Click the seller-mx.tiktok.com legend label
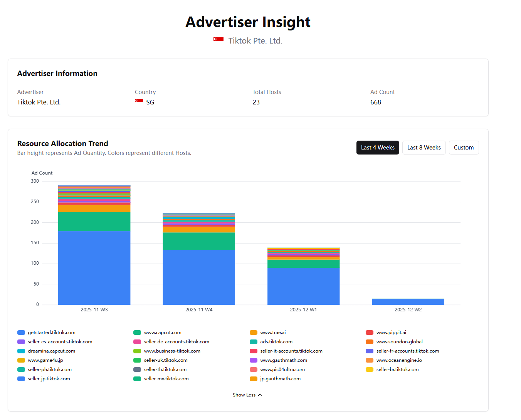The height and width of the screenshot is (420, 521). [166, 379]
